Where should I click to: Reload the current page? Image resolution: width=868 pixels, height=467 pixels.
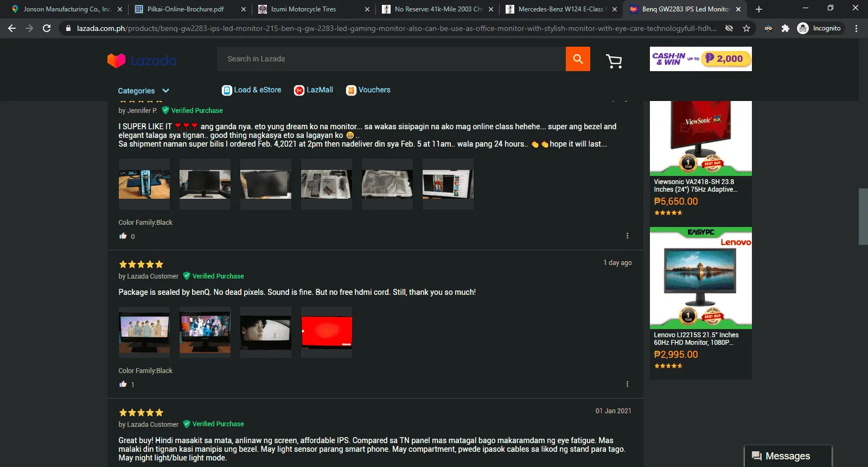coord(47,28)
